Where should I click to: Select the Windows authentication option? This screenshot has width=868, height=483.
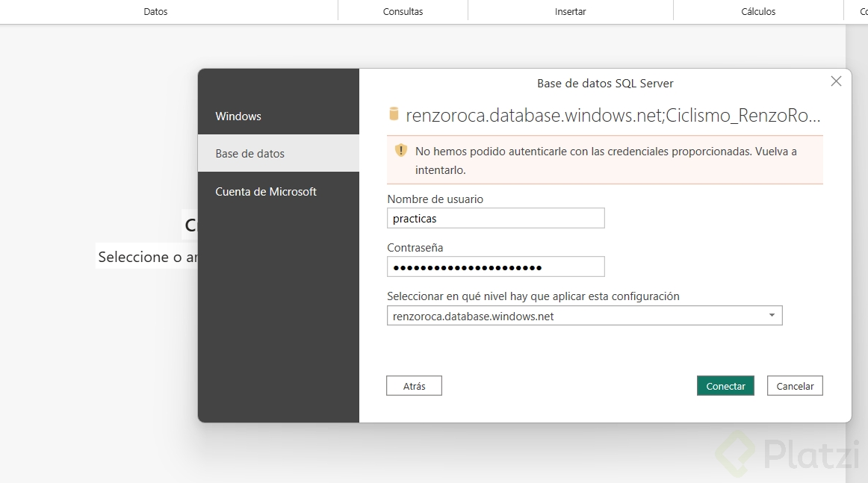click(x=279, y=116)
